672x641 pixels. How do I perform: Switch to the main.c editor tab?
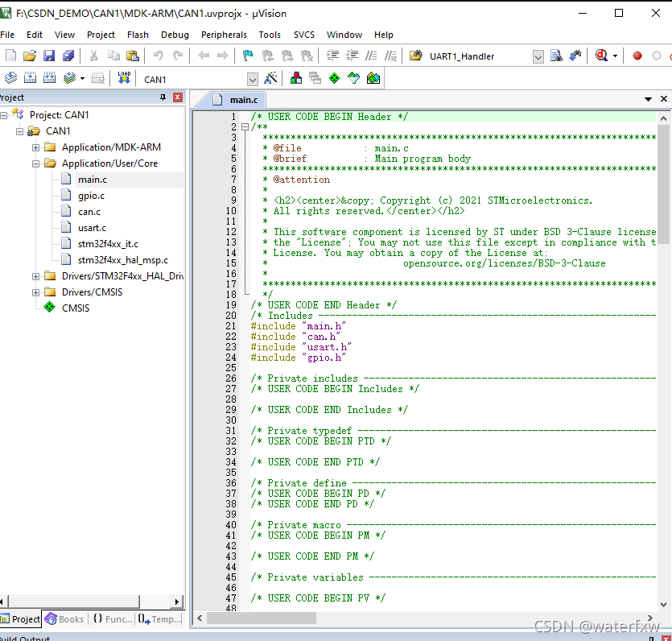point(235,100)
